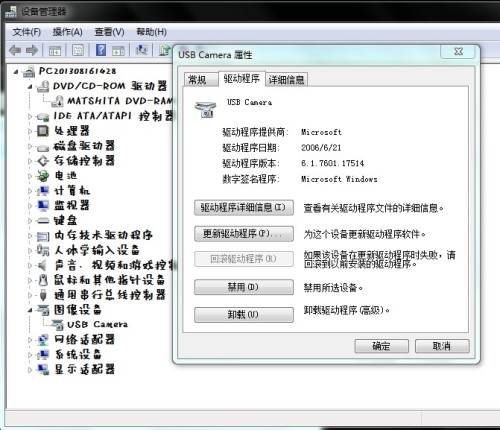The height and width of the screenshot is (430, 500).
Task: Select the 计算机 tree item label
Action: [x=72, y=191]
